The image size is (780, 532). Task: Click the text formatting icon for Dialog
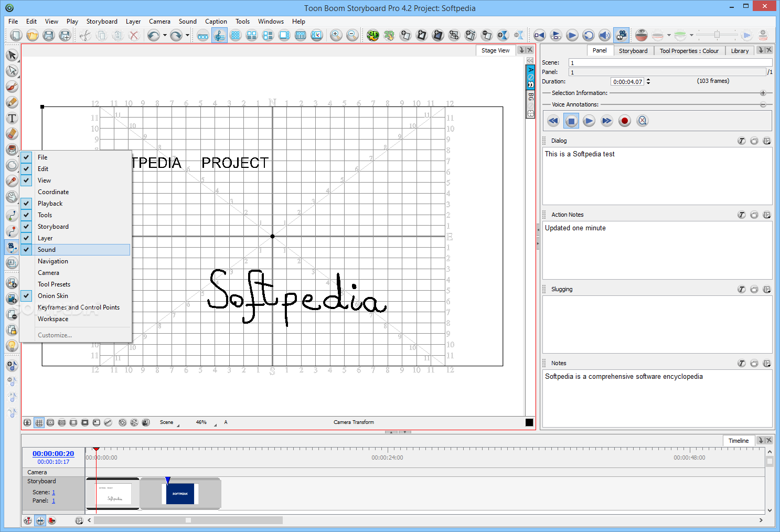[x=741, y=141]
